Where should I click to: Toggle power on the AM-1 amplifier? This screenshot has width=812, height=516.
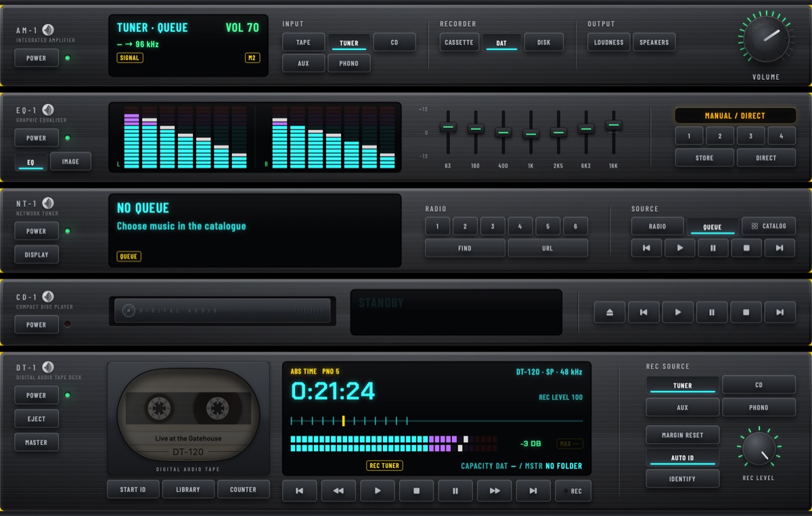point(37,58)
